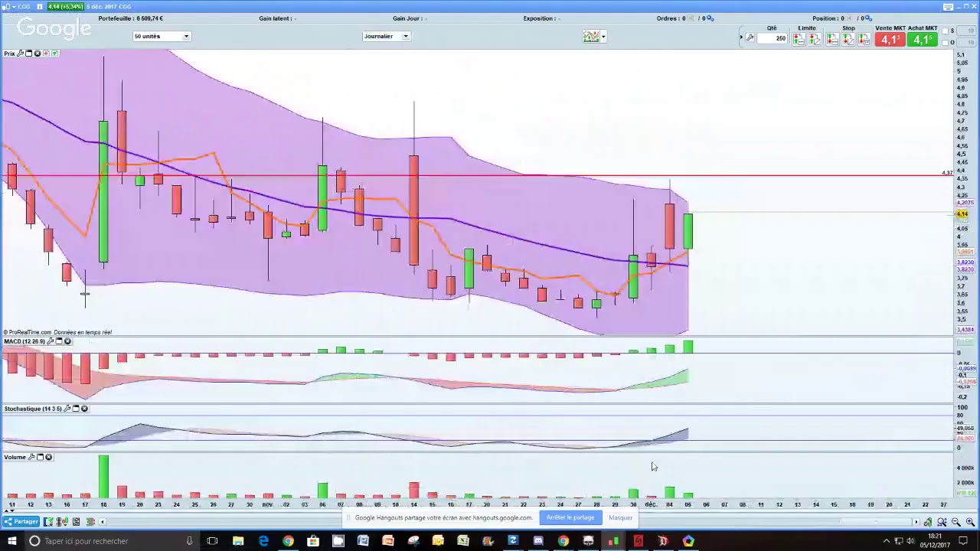Click the second Stop order icon

pos(848,39)
